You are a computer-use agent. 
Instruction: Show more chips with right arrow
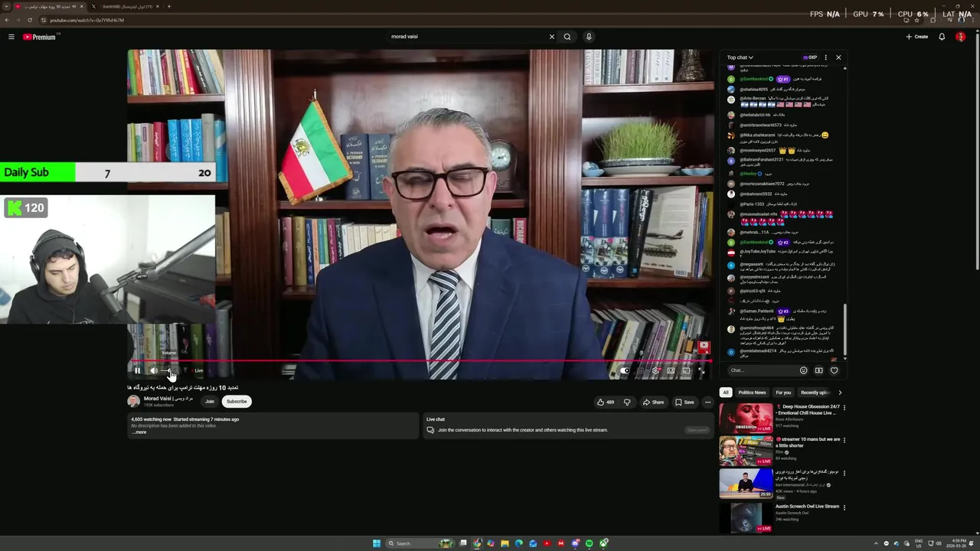point(840,393)
